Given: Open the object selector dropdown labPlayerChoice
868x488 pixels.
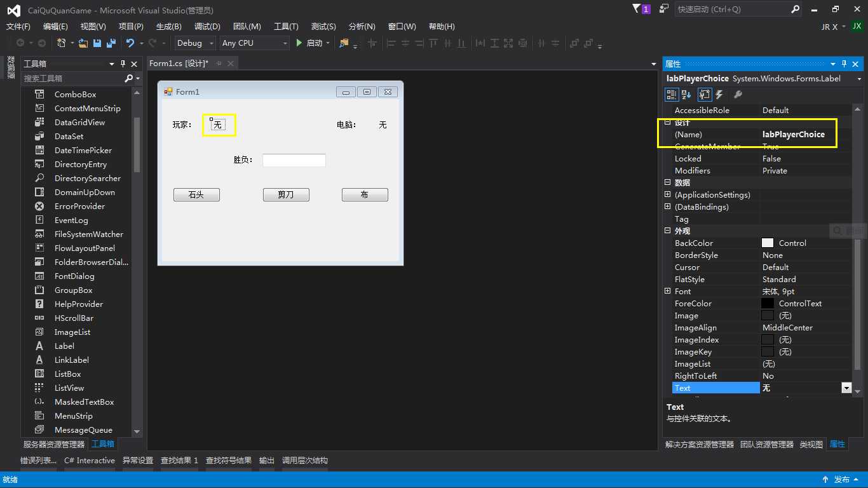Looking at the screenshot, I should click(x=859, y=79).
